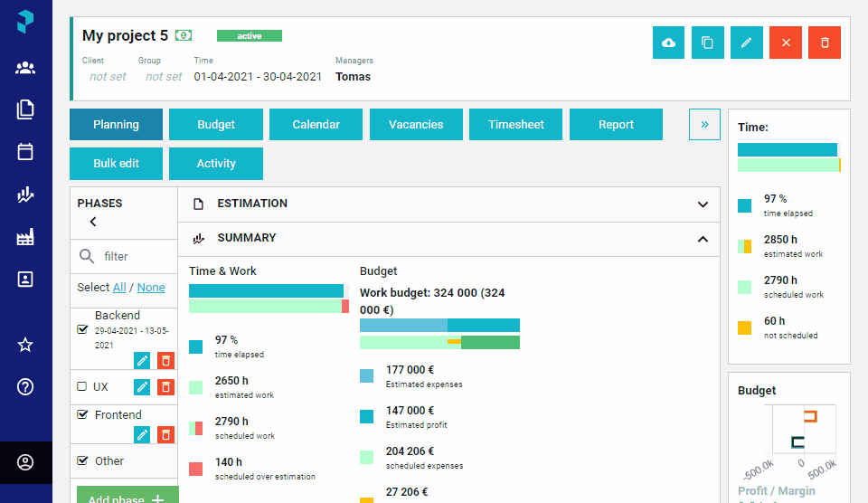
Task: Open the help question mark icon
Action: (x=25, y=386)
